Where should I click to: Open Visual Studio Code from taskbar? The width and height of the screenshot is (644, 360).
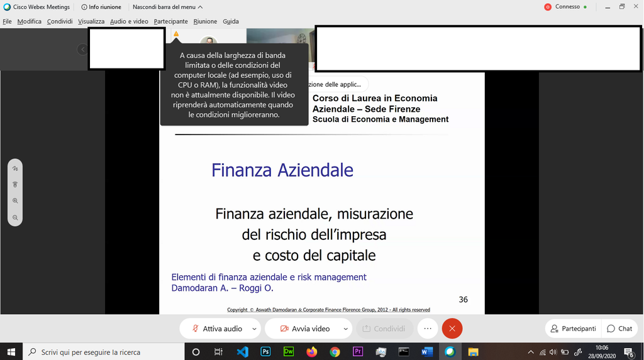point(242,352)
